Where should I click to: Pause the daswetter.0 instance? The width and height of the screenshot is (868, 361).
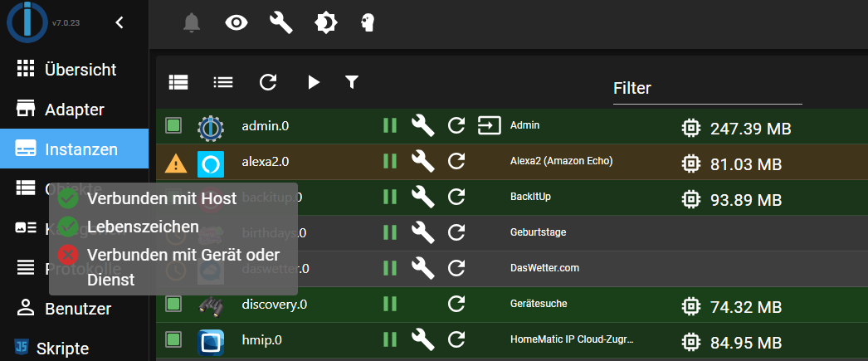(390, 268)
